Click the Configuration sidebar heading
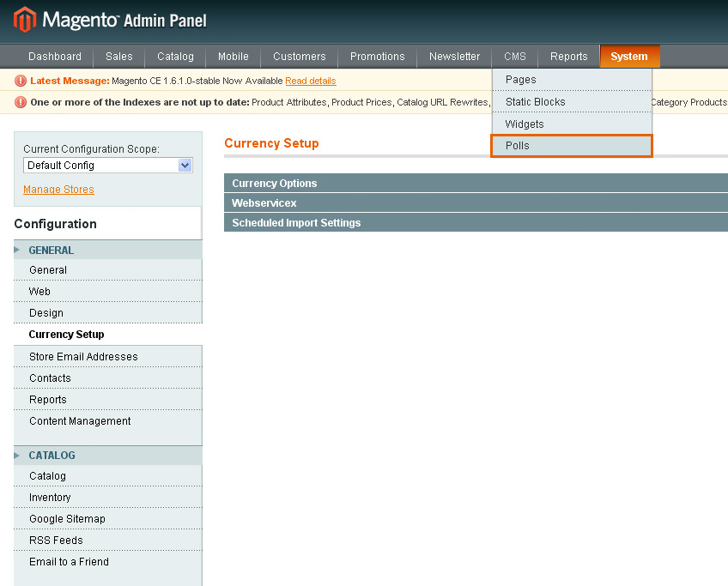 [x=55, y=224]
